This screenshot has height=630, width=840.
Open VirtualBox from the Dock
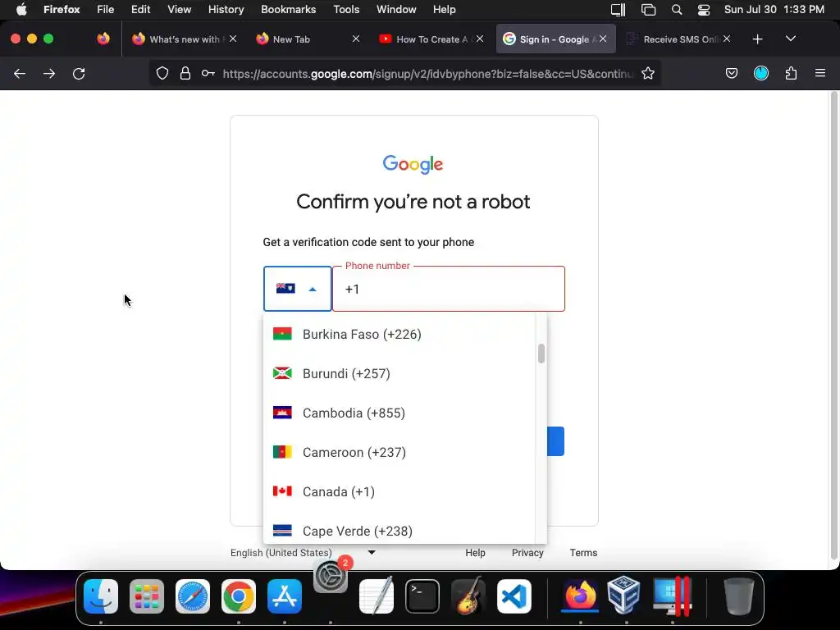pyautogui.click(x=625, y=596)
